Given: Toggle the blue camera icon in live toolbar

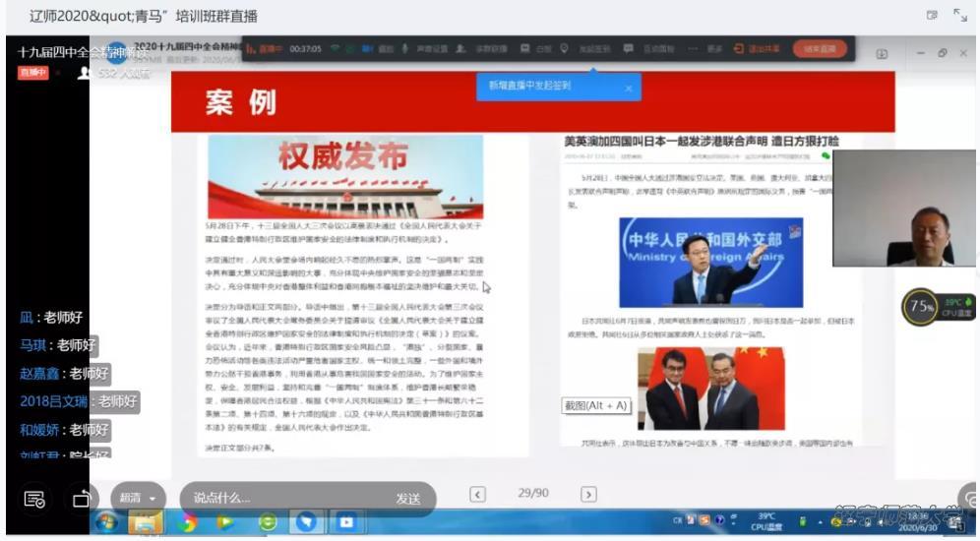Looking at the screenshot, I should pyautogui.click(x=368, y=49).
